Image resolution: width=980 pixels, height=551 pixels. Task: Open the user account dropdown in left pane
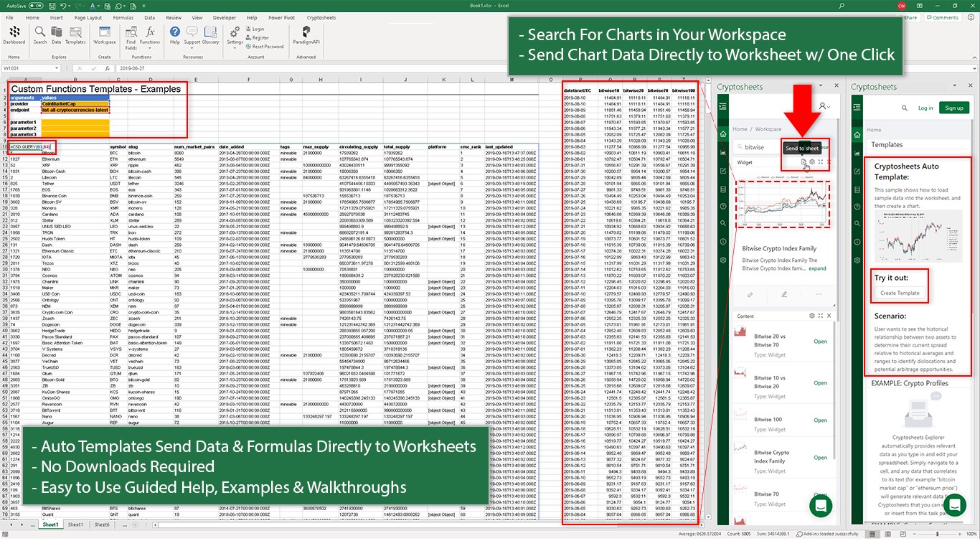(824, 106)
